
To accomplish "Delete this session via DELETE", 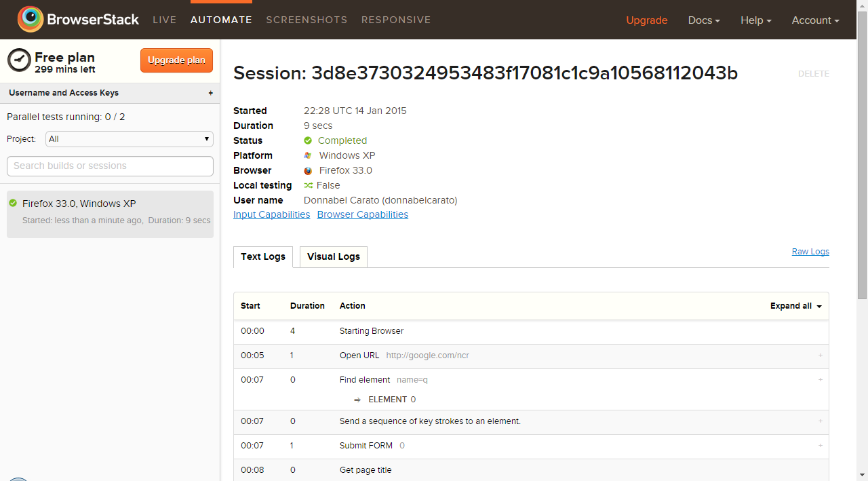I will click(x=814, y=74).
